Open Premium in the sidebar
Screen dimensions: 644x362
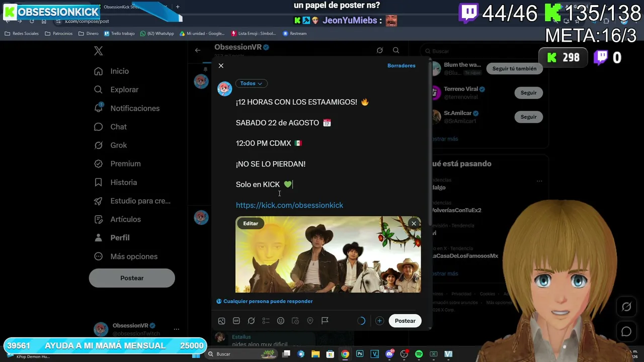click(118, 164)
